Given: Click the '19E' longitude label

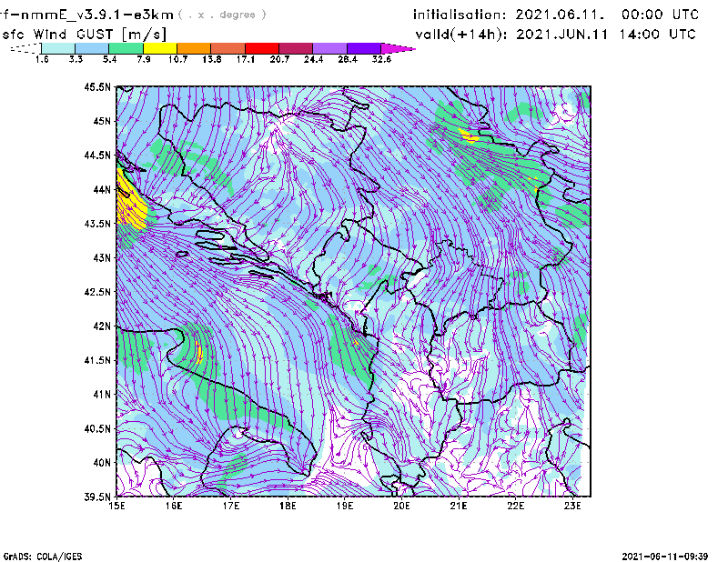Looking at the screenshot, I should pyautogui.click(x=345, y=506).
